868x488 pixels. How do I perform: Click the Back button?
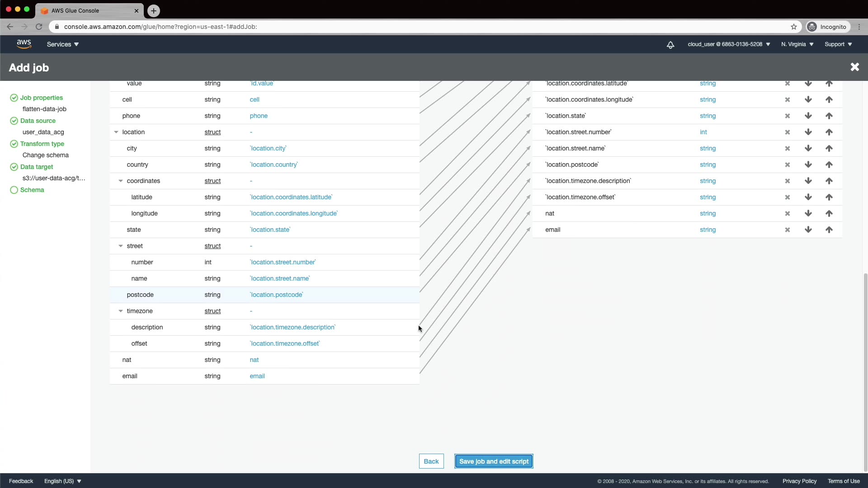[x=431, y=461]
